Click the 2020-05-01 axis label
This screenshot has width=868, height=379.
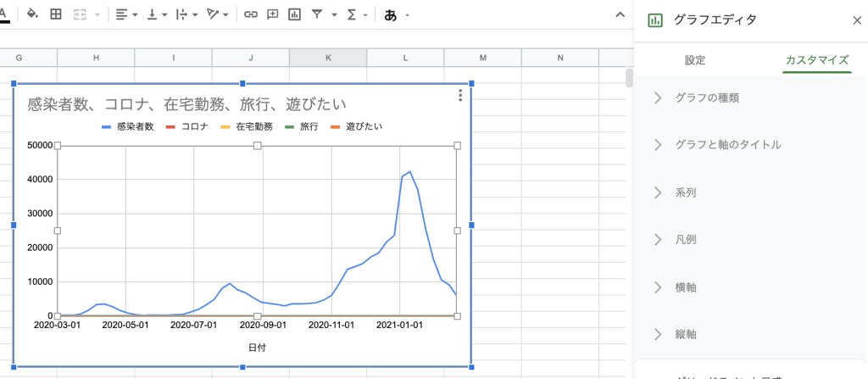(x=125, y=326)
